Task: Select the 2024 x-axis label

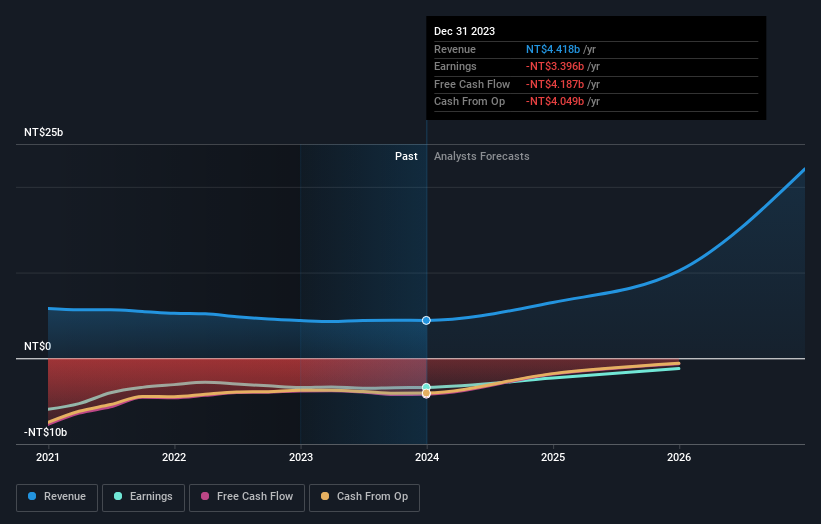Action: click(427, 457)
